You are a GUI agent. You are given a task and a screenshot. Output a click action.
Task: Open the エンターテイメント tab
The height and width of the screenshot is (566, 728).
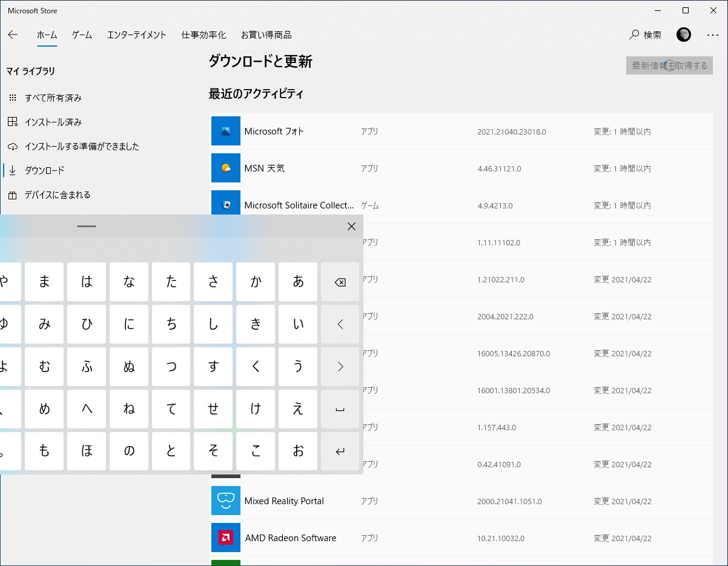pyautogui.click(x=136, y=35)
